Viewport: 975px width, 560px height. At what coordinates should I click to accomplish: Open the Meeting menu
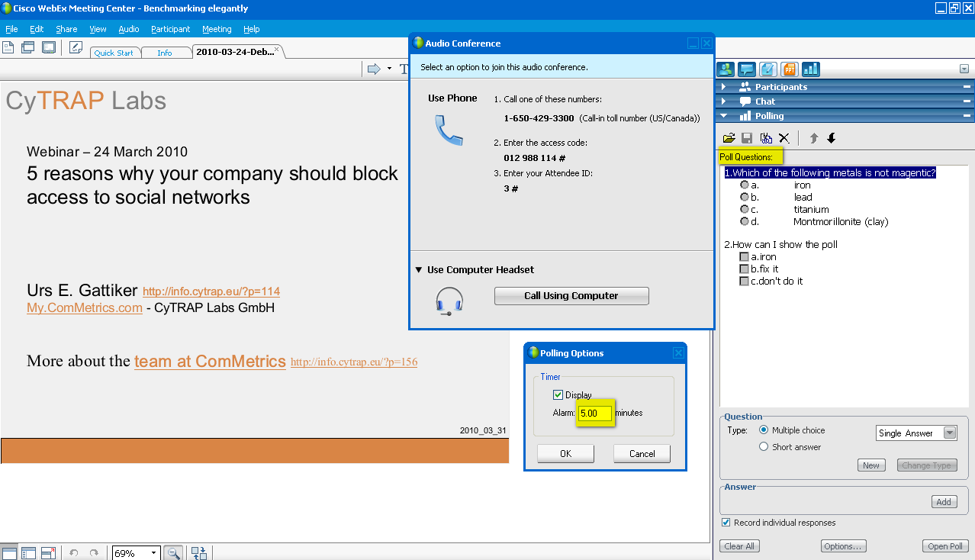217,29
